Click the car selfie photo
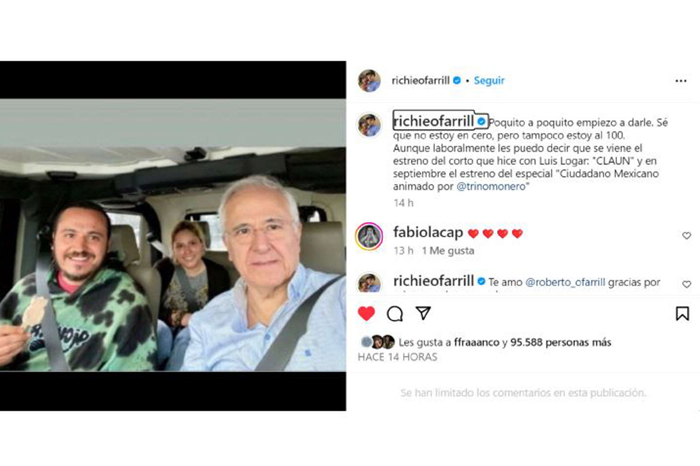700x466 pixels. [173, 235]
